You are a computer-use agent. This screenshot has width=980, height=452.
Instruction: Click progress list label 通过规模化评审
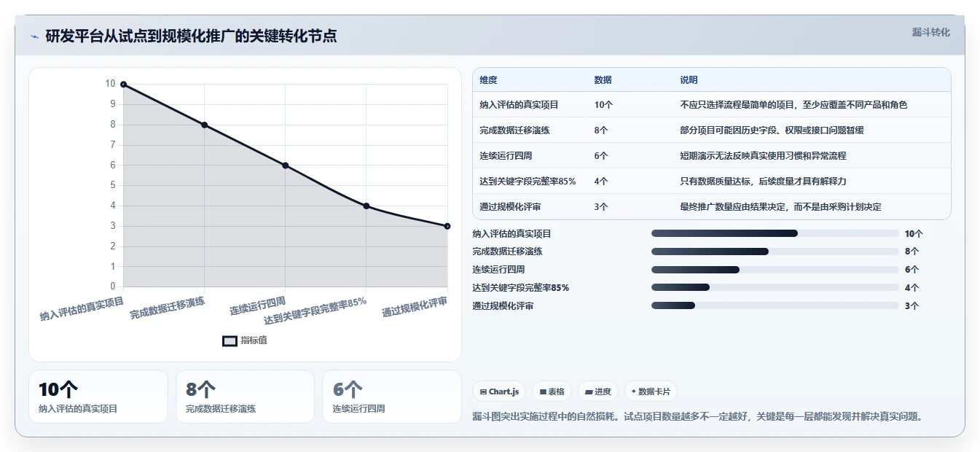(503, 306)
